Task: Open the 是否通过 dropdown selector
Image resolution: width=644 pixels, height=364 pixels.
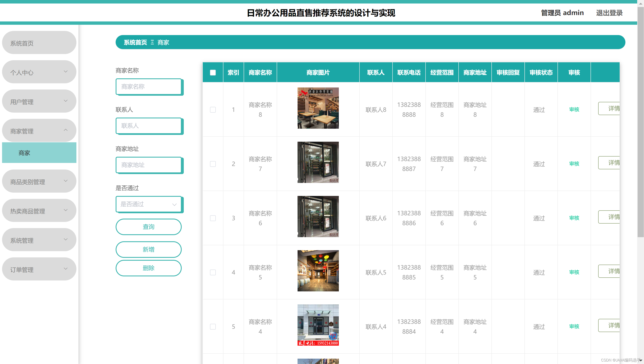Action: pyautogui.click(x=149, y=204)
